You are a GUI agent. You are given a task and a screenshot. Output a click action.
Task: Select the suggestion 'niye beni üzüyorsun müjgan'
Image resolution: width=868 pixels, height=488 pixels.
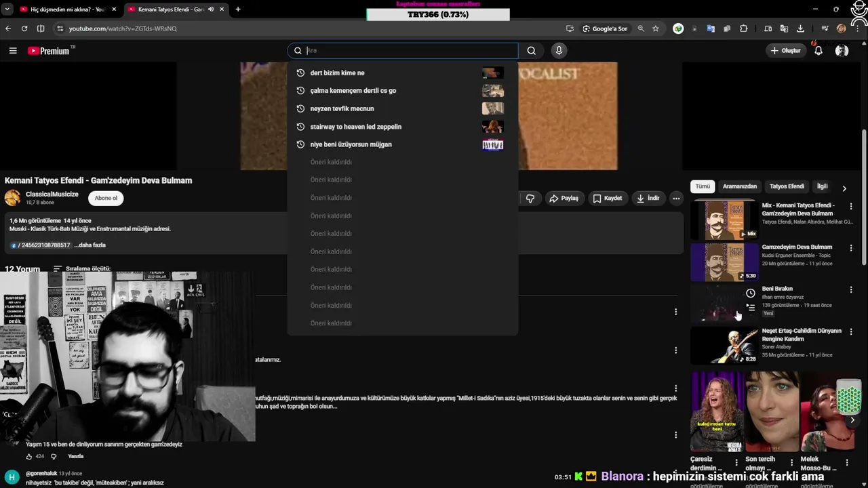point(402,144)
